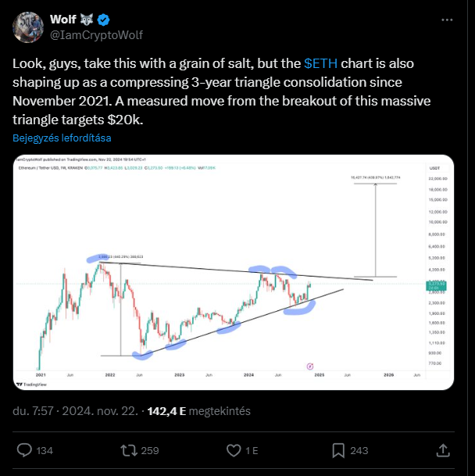Screen dimensions: 475x476
Task: Click the wolf emoji beside the name
Action: point(87,19)
